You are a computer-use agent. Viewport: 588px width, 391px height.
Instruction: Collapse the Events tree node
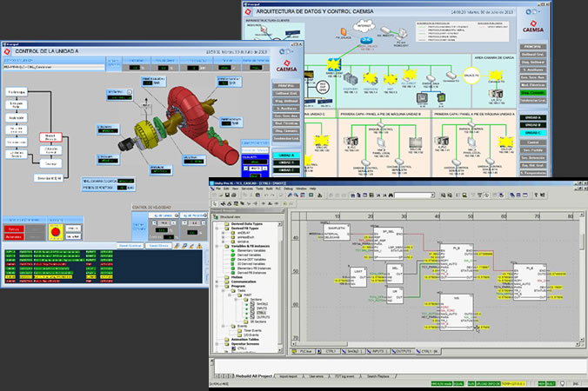(x=224, y=326)
